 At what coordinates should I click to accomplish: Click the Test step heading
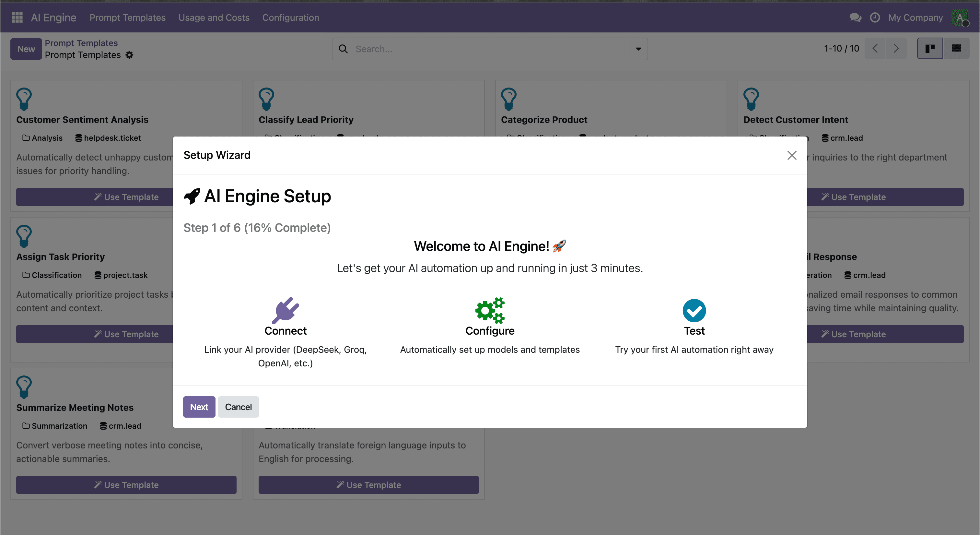(x=694, y=331)
